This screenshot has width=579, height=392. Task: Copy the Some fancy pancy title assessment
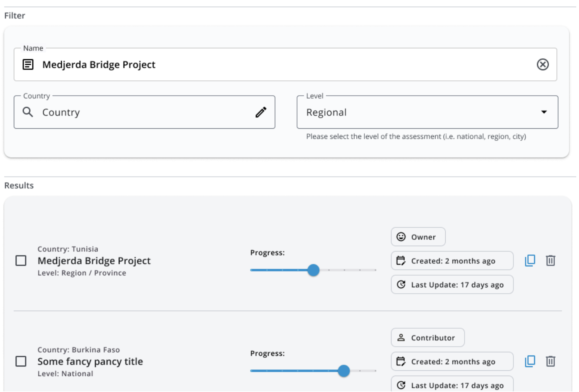pos(530,361)
